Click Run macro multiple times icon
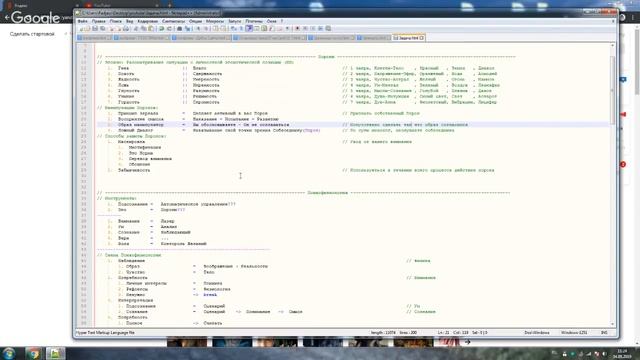Screen dimensions: 640x360 [320, 29]
